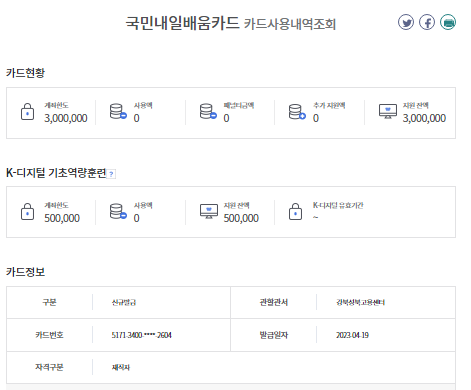Select the 0 value under 추가 지원액
Image resolution: width=471 pixels, height=390 pixels.
[x=316, y=118]
